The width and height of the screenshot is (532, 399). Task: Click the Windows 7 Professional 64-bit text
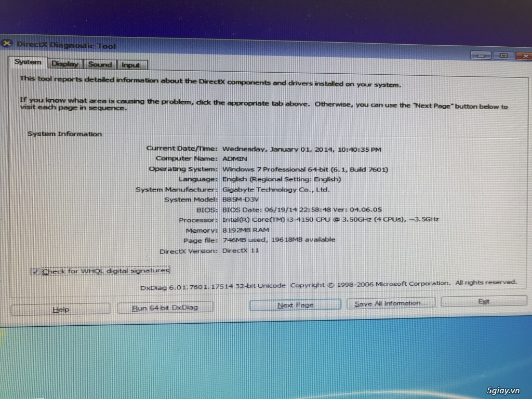point(305,169)
